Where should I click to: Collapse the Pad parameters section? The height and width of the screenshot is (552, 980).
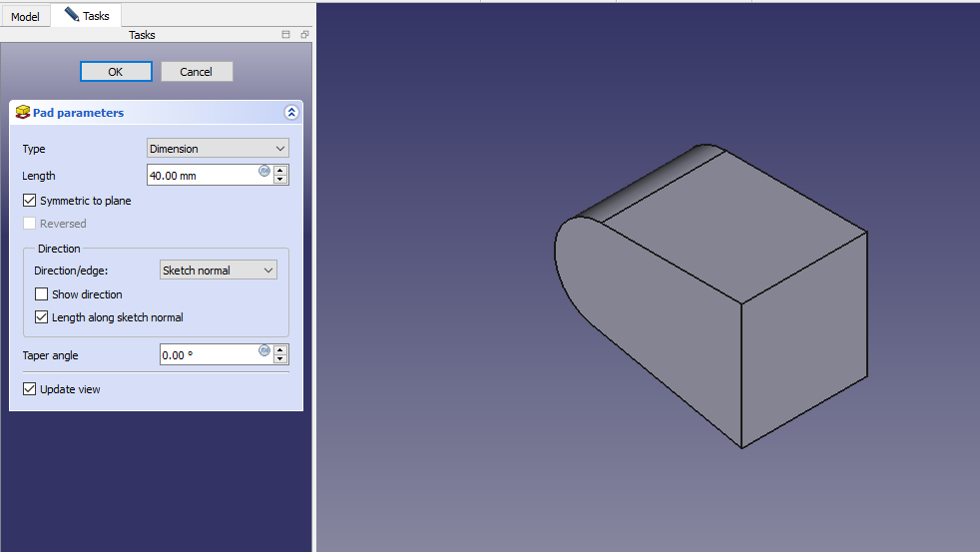click(x=291, y=113)
